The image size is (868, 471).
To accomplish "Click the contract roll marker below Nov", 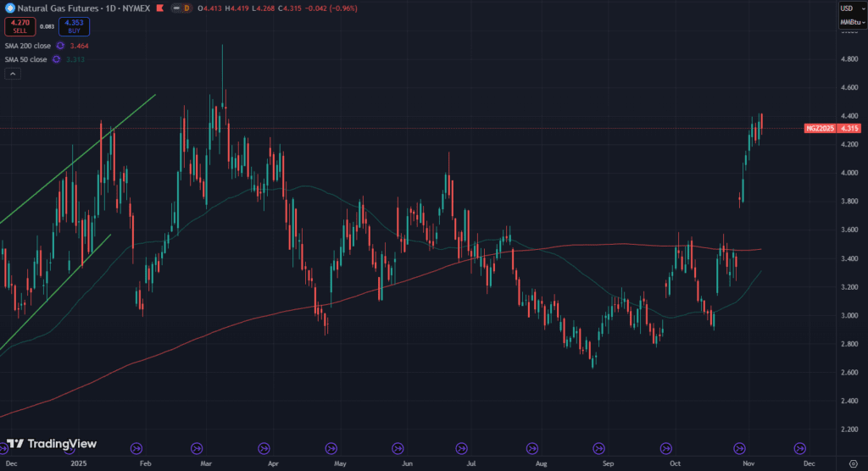I will pos(738,448).
